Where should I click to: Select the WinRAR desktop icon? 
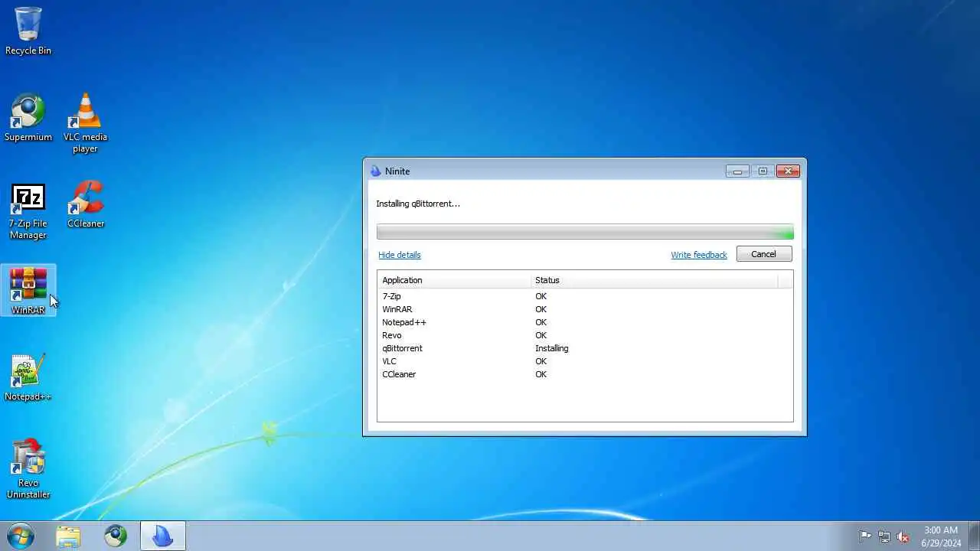[28, 290]
